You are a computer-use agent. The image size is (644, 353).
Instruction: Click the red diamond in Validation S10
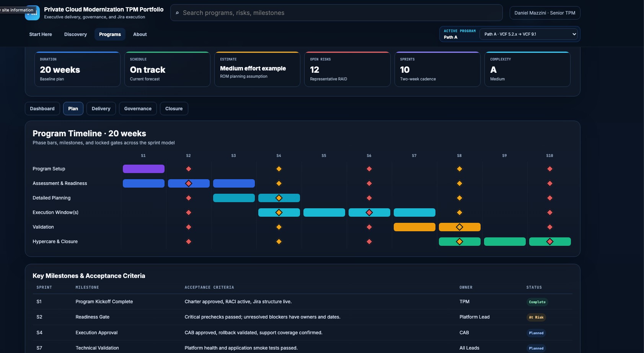coord(550,227)
